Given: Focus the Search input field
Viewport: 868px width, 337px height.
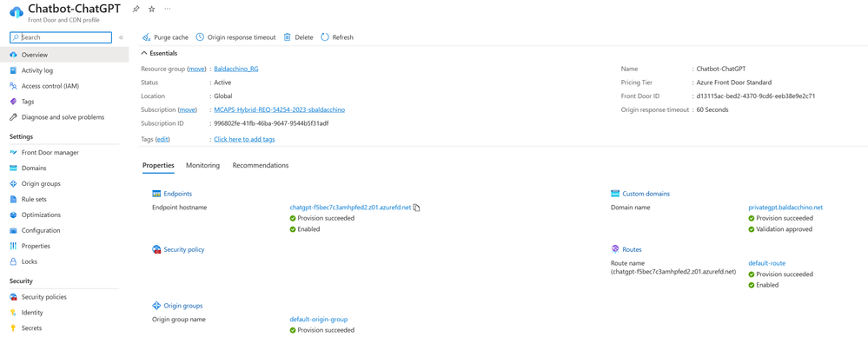Looking at the screenshot, I should point(61,37).
